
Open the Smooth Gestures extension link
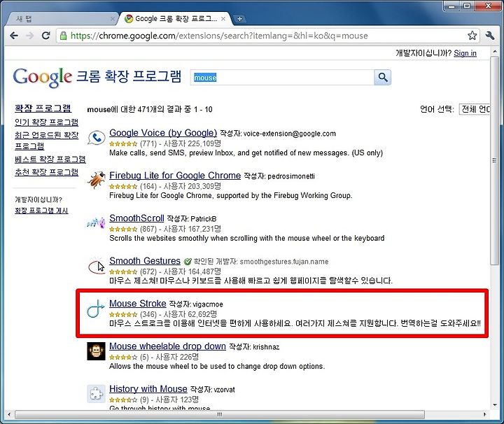tap(145, 261)
